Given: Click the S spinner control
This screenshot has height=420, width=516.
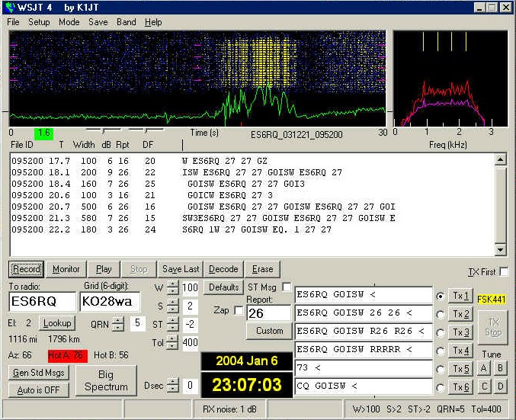Looking at the screenshot, I should click(x=172, y=306).
